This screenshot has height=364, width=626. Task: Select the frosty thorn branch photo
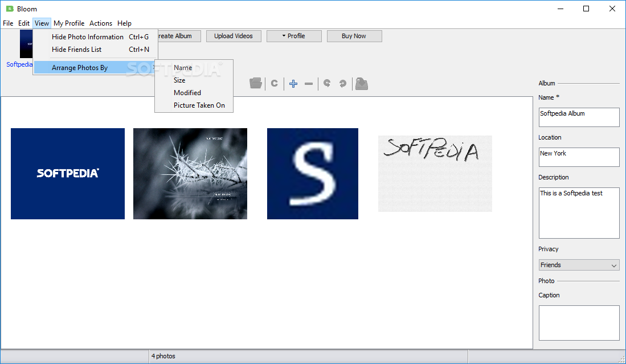(x=190, y=174)
